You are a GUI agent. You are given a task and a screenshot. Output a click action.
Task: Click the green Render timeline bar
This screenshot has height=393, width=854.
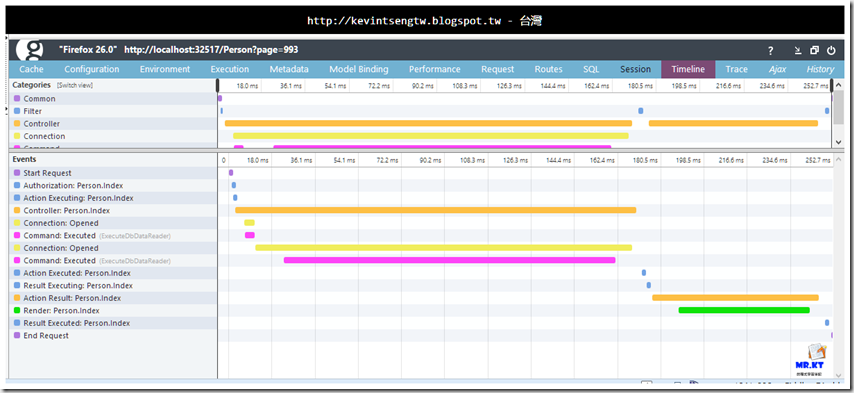pos(744,310)
